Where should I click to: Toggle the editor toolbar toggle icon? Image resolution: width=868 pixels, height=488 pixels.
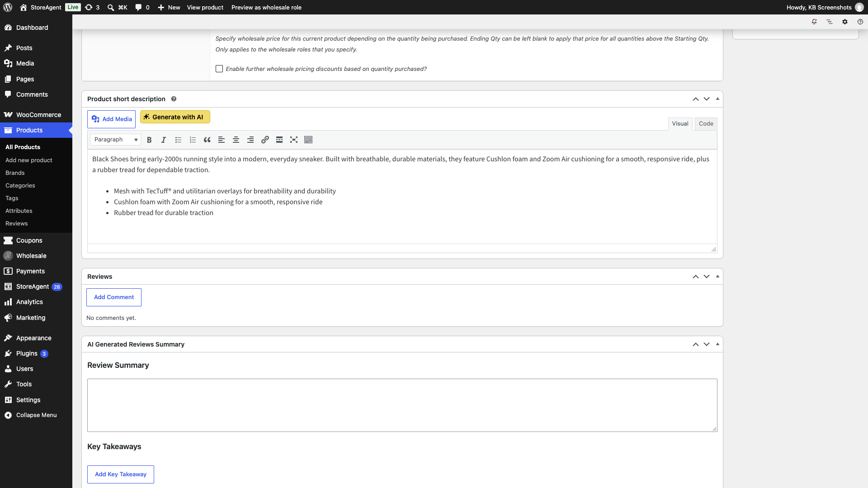point(308,140)
